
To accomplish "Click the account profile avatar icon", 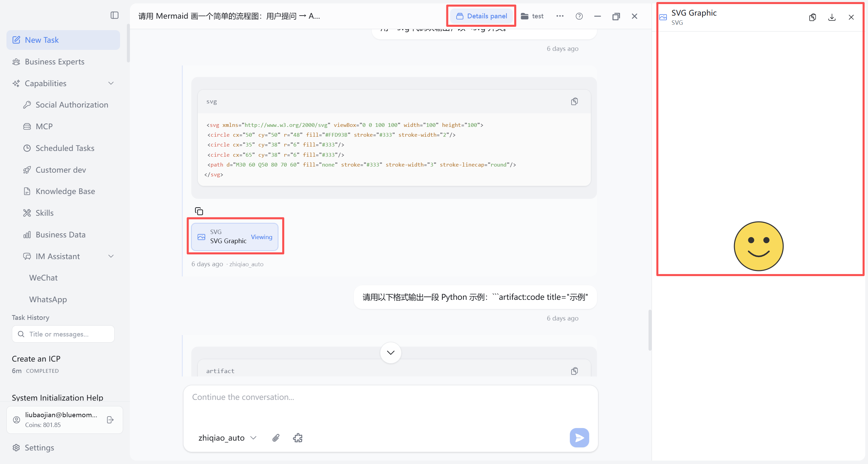I will tap(16, 420).
